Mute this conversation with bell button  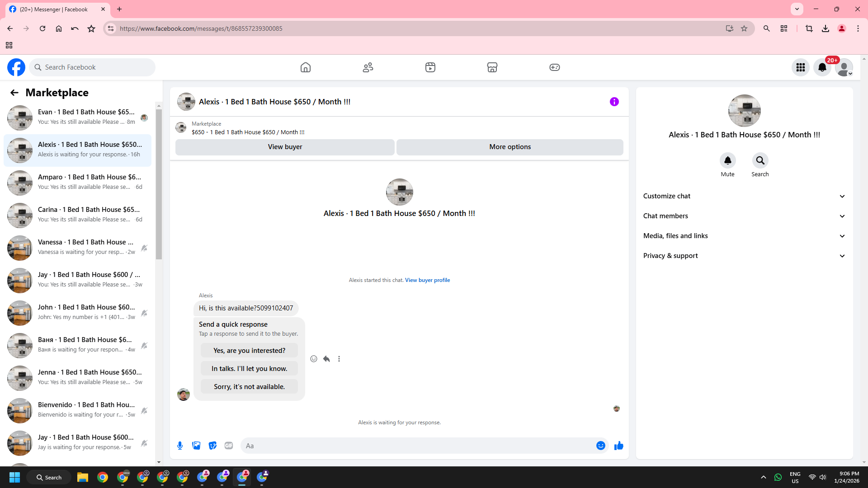click(x=727, y=161)
